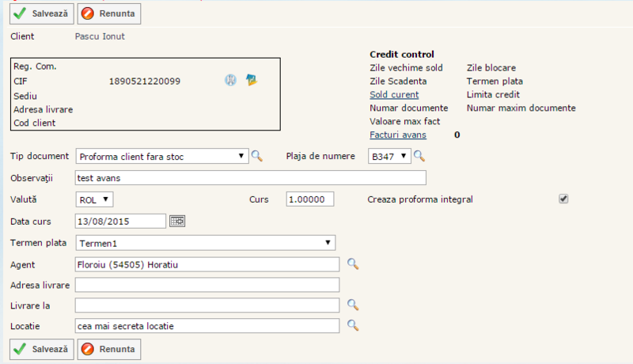The height and width of the screenshot is (364, 633).
Task: Click the Numar documente label
Action: 408,108
